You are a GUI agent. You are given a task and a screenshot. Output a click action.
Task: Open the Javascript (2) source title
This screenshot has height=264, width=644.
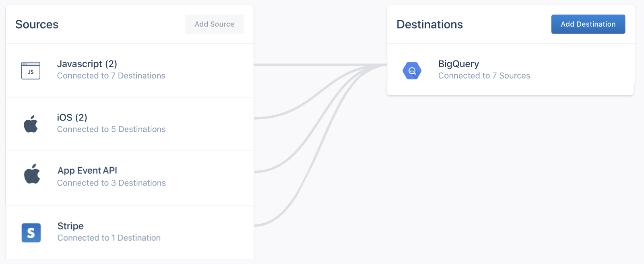(87, 64)
